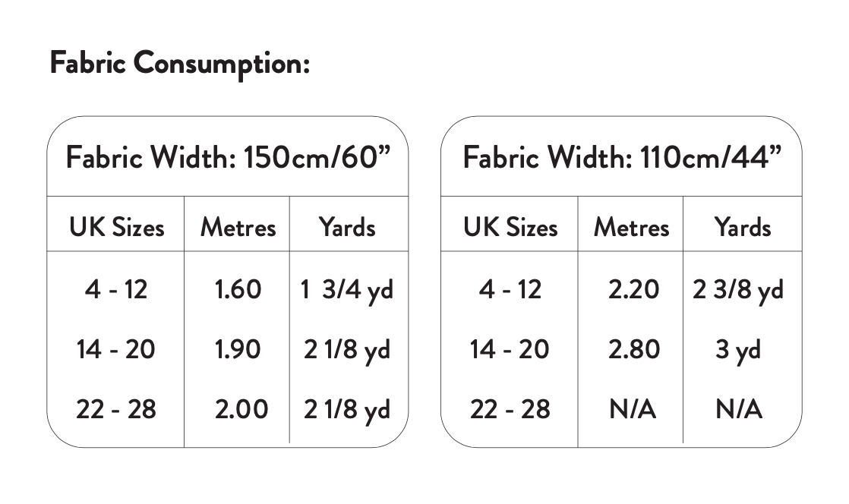849x504 pixels.
Task: Click "Yards" column header in 150cm table
Action: 348,227
